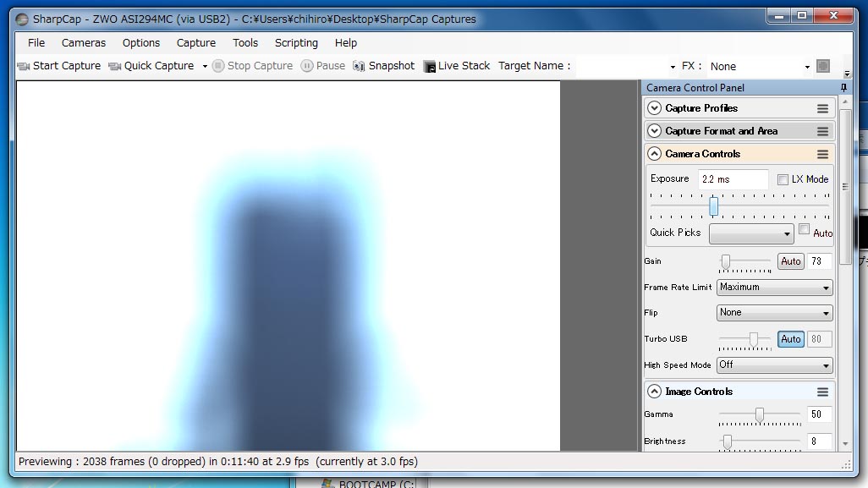Collapse the Image Controls section

click(x=654, y=392)
